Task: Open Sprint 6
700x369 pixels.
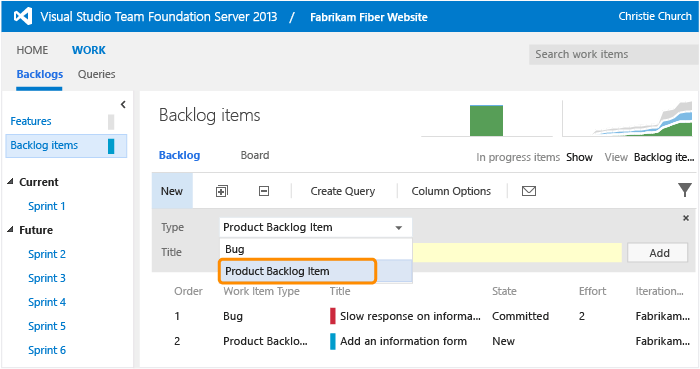Action: (47, 350)
